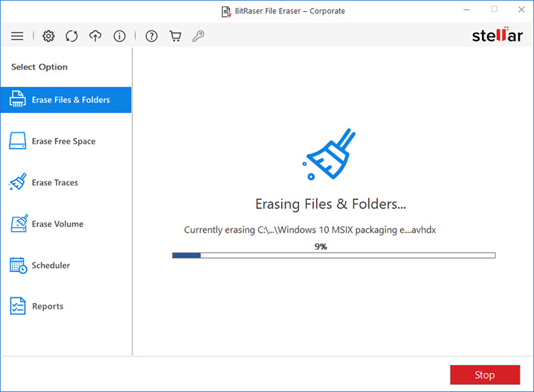534x392 pixels.
Task: Stop the erasing process
Action: point(485,375)
